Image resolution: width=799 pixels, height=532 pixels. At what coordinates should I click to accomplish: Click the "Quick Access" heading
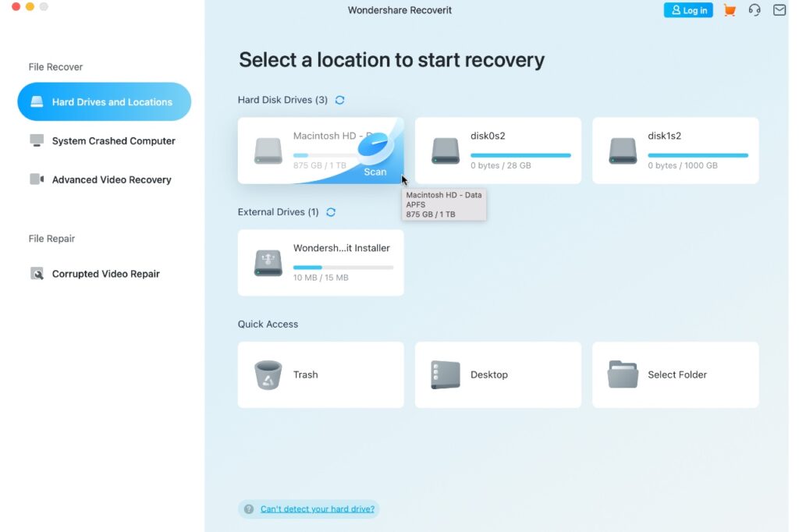[x=268, y=324]
